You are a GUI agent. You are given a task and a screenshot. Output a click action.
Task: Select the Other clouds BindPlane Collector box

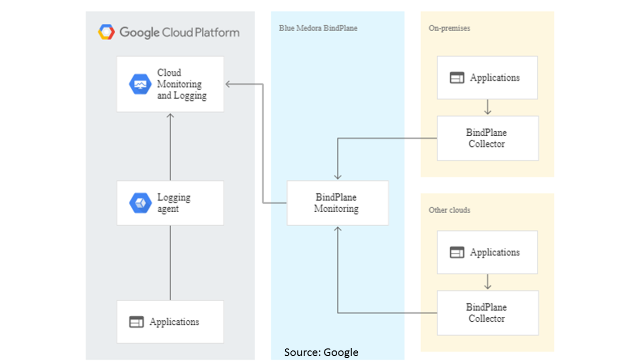488,313
